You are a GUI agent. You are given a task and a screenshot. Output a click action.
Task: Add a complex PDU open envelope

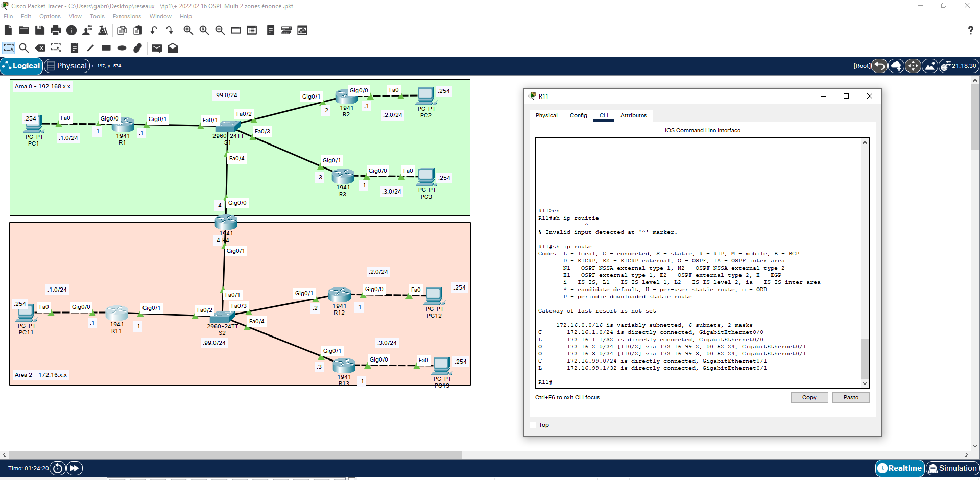(173, 48)
